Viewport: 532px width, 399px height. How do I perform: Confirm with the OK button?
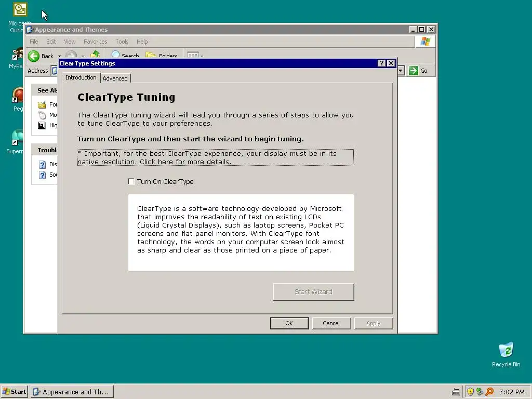coord(289,323)
